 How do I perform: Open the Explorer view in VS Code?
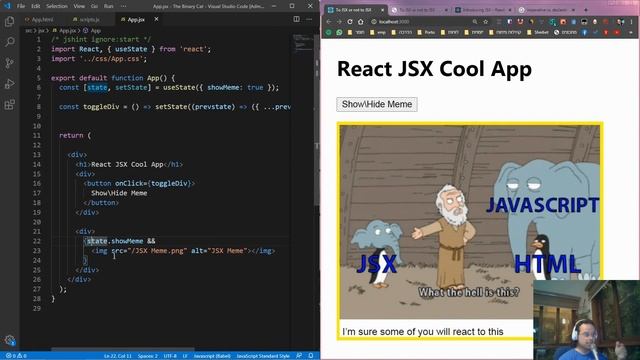coord(9,22)
